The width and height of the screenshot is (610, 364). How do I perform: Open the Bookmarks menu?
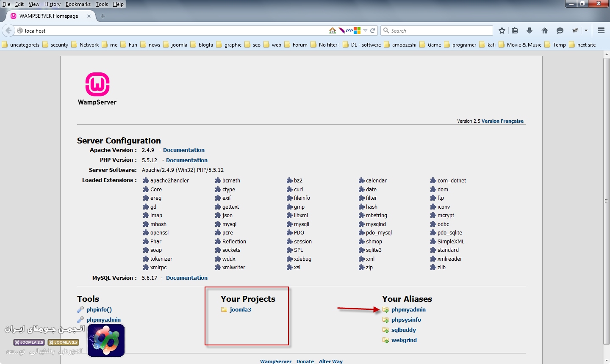tap(78, 4)
